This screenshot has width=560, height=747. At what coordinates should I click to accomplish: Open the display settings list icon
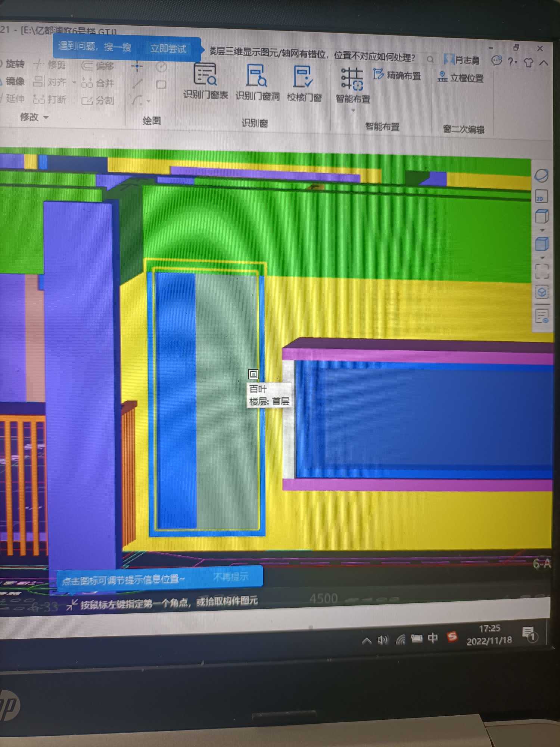(x=542, y=316)
